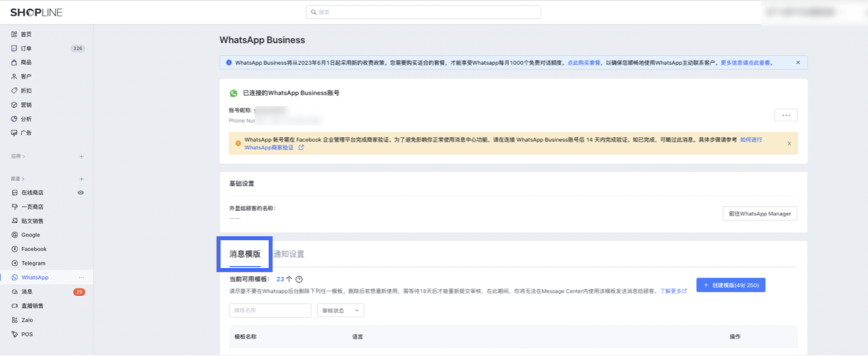
Task: Open the 直播销售 live sales channel
Action: (32, 306)
